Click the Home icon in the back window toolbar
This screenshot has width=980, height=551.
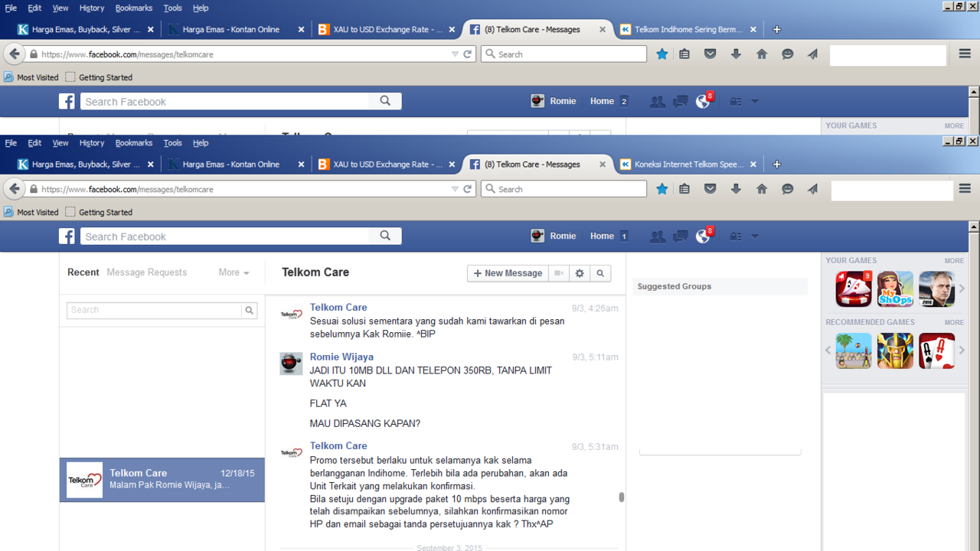pyautogui.click(x=762, y=54)
